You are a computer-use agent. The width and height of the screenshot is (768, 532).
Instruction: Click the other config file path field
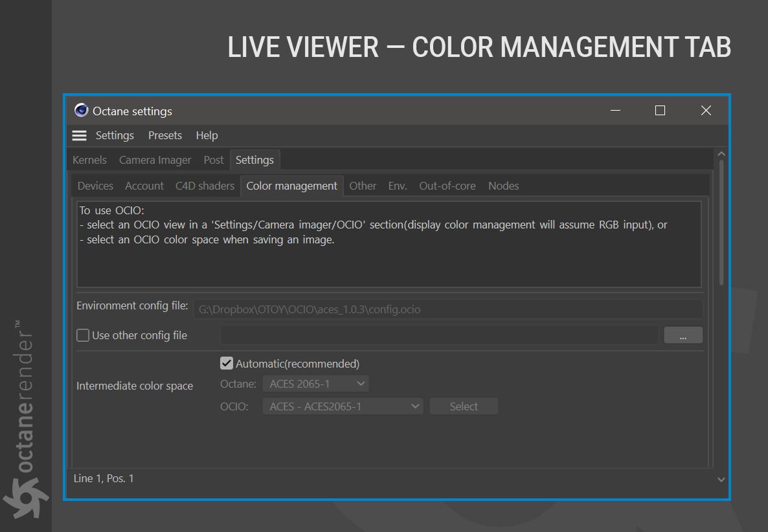pos(439,335)
